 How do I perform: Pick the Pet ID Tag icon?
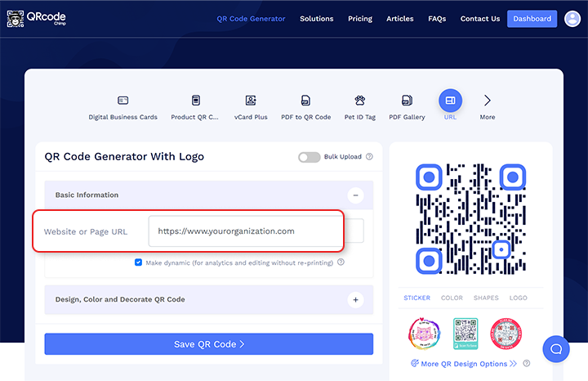click(359, 101)
